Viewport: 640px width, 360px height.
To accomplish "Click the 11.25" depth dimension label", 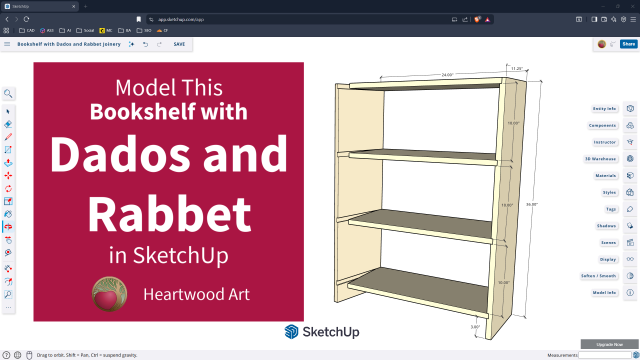I will [517, 69].
